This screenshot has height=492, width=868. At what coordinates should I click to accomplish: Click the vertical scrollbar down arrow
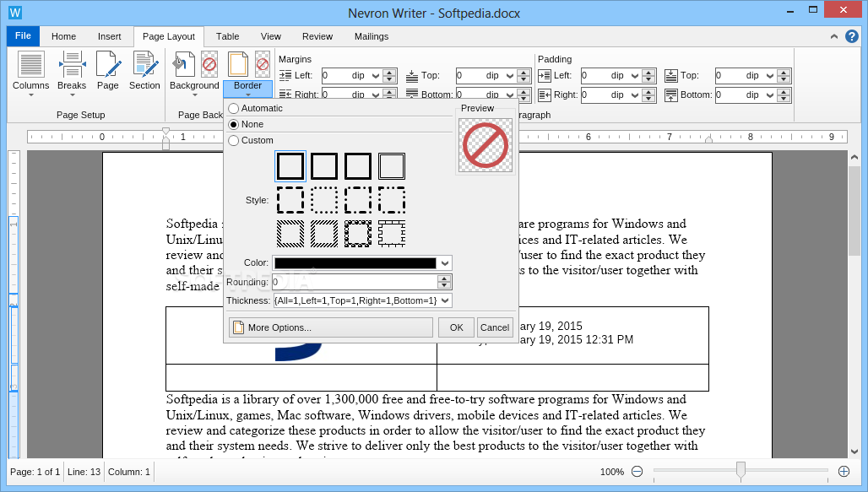coord(854,451)
